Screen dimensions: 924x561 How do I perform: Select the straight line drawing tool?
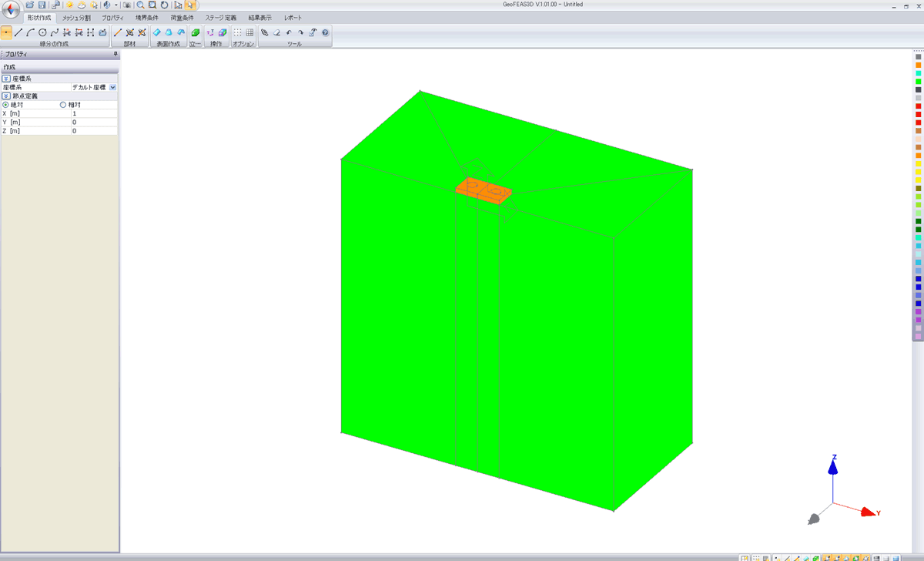click(18, 32)
